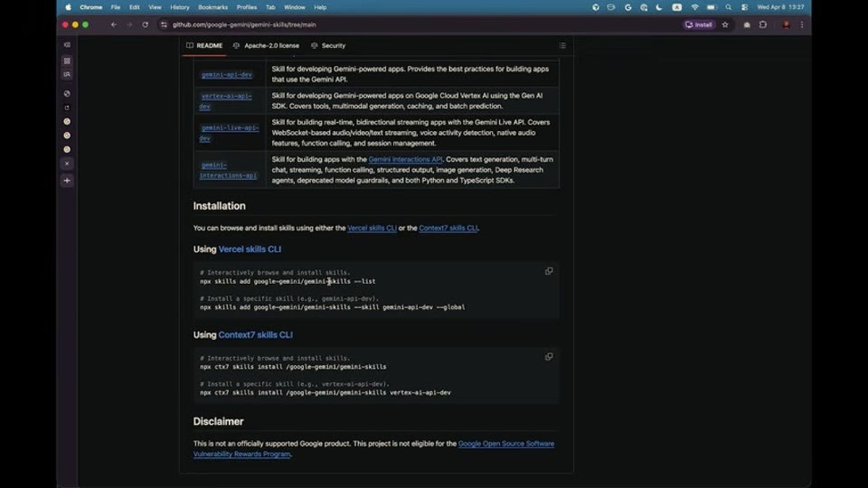
Task: Go back with the browser back arrow
Action: tap(114, 25)
